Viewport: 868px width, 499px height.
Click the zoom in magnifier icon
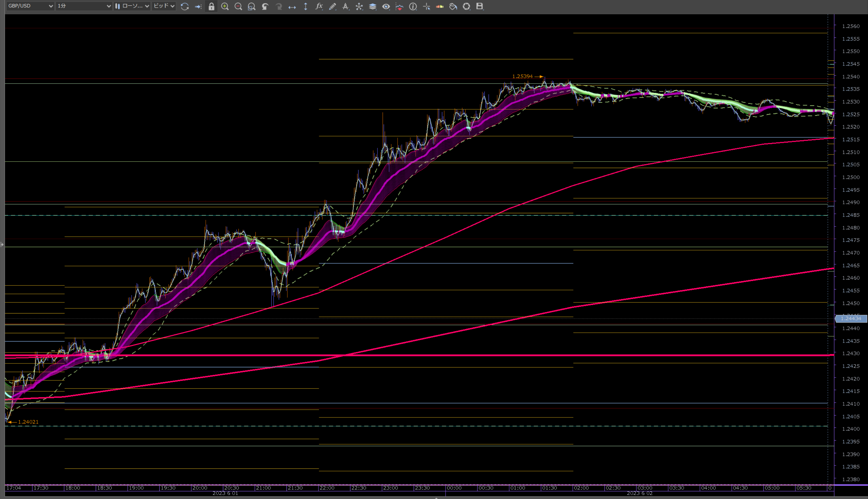click(225, 6)
